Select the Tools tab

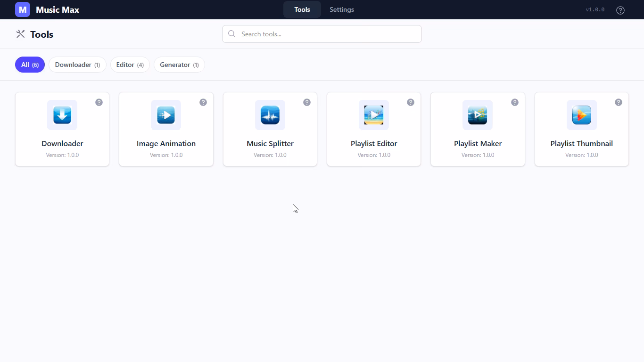click(302, 9)
